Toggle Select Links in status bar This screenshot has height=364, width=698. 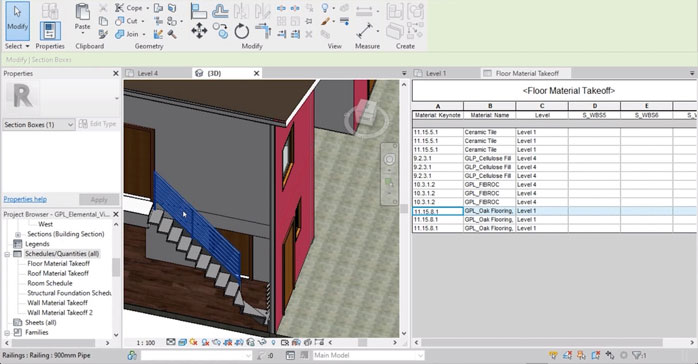point(553,355)
